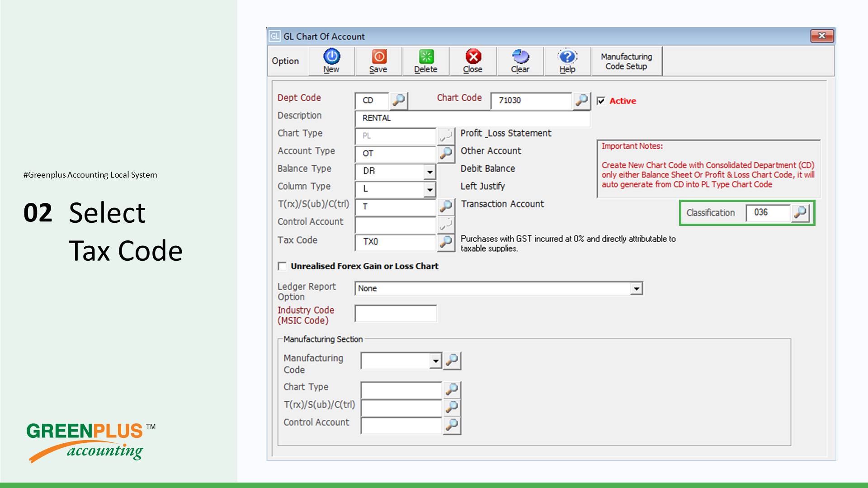The height and width of the screenshot is (488, 868).
Task: Click the 'Transaction Account' text
Action: (502, 204)
